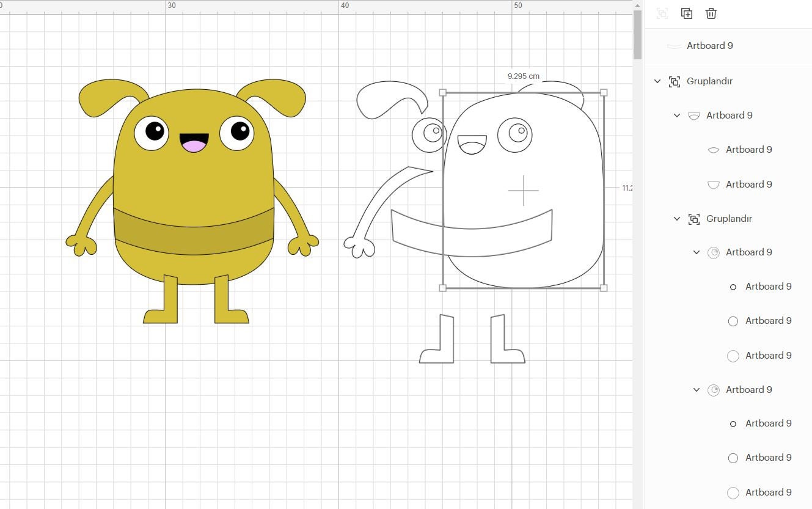Click the duplicate artboard icon

686,13
